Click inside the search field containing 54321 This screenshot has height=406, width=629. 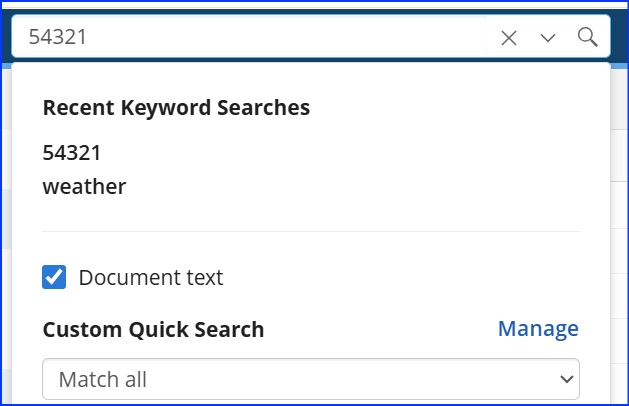coord(250,38)
